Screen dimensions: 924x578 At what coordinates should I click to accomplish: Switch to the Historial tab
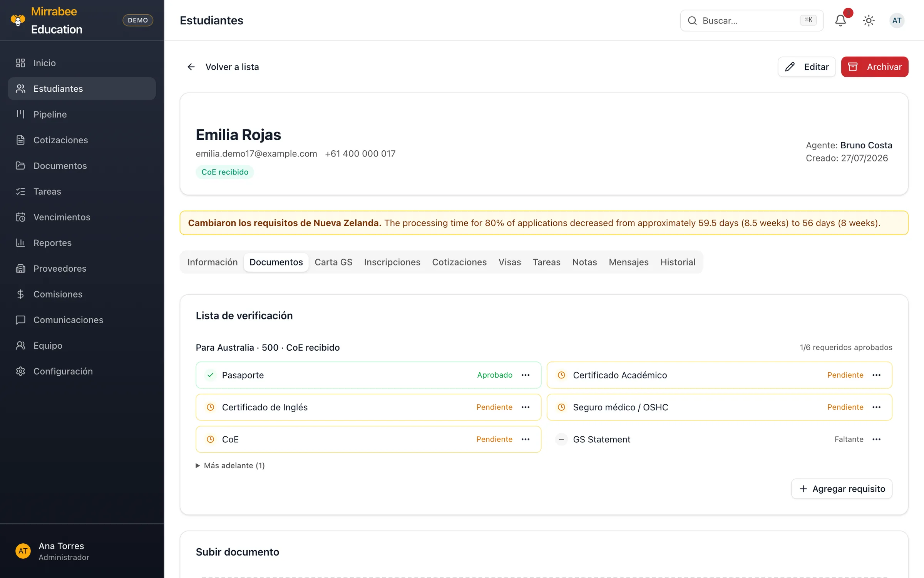point(678,262)
